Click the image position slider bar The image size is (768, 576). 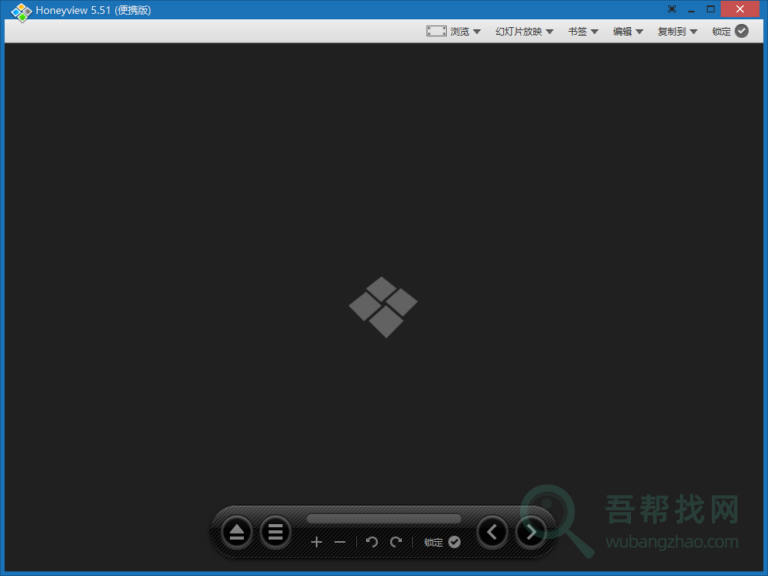click(x=384, y=519)
